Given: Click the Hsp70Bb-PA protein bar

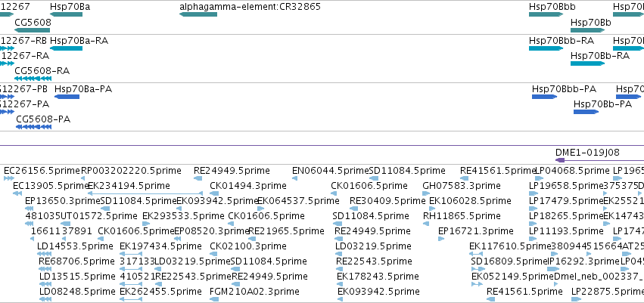Looking at the screenshot, I should tap(586, 112).
